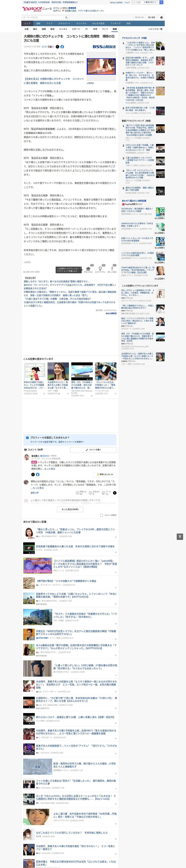Open related link 盗まれた「ロードバイク」

70,287
